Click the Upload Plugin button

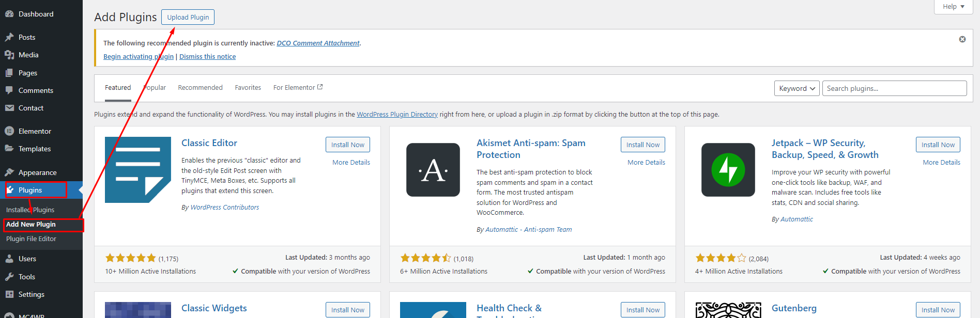point(188,17)
